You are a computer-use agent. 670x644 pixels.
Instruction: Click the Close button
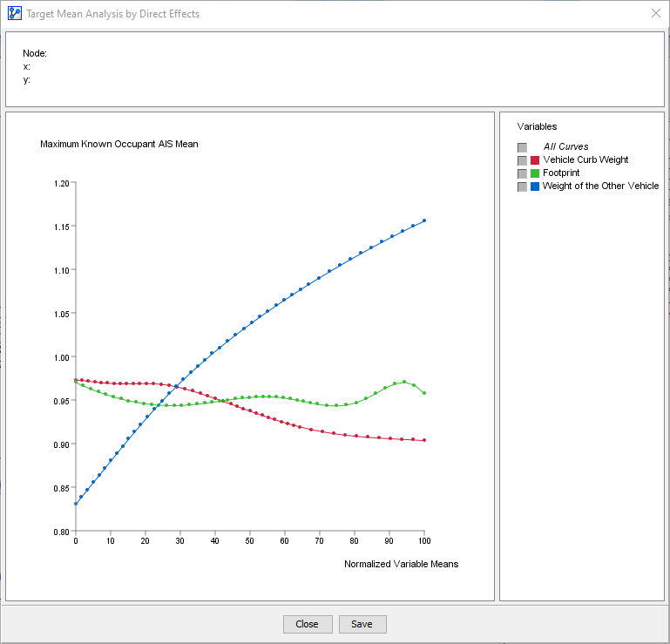(308, 624)
